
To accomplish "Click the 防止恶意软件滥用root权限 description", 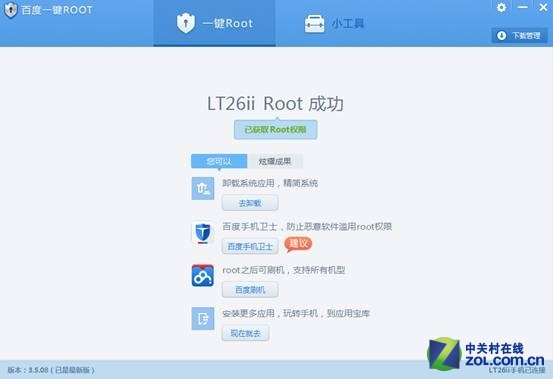I will coord(339,226).
